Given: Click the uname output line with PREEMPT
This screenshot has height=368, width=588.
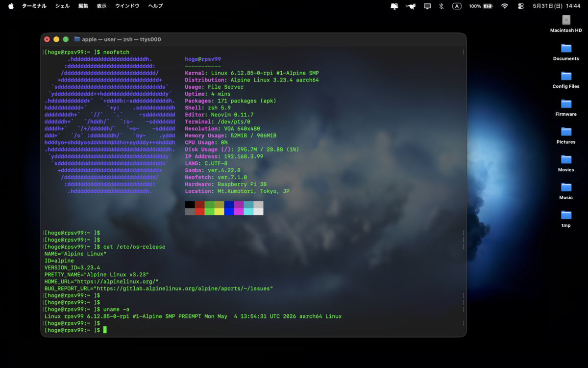Looking at the screenshot, I should pos(193,316).
